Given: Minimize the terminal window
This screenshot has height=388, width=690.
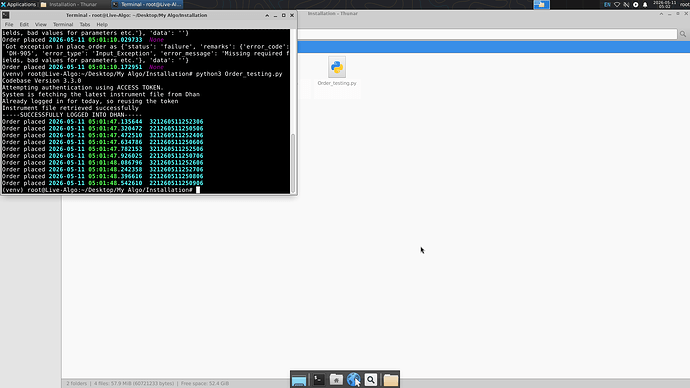Looking at the screenshot, I should pos(275,15).
